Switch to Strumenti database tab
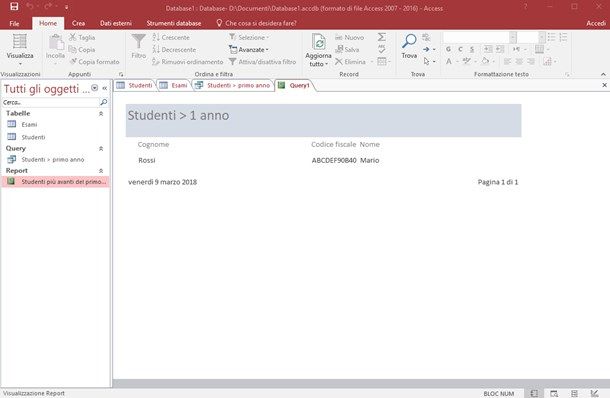 pos(174,23)
